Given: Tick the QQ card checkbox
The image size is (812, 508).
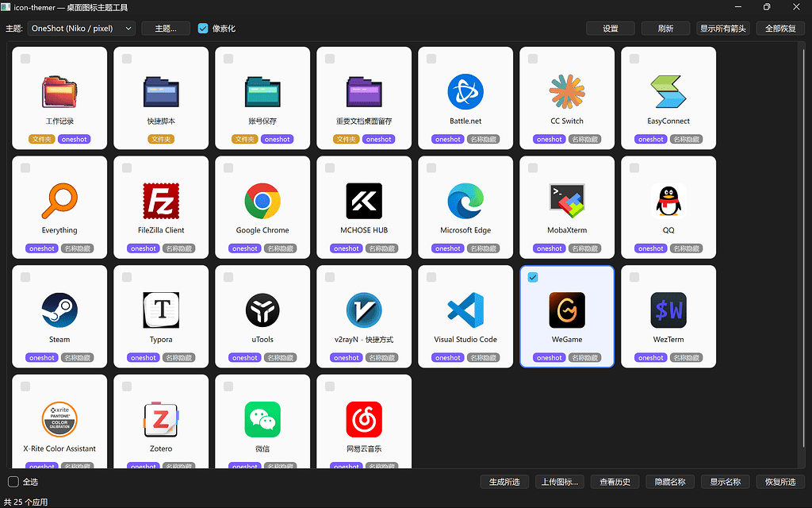Looking at the screenshot, I should (634, 168).
